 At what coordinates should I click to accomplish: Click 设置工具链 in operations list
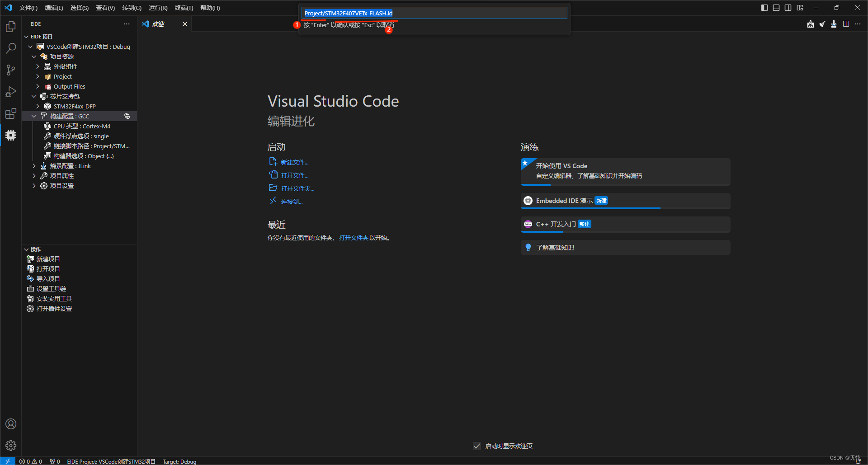click(x=51, y=289)
